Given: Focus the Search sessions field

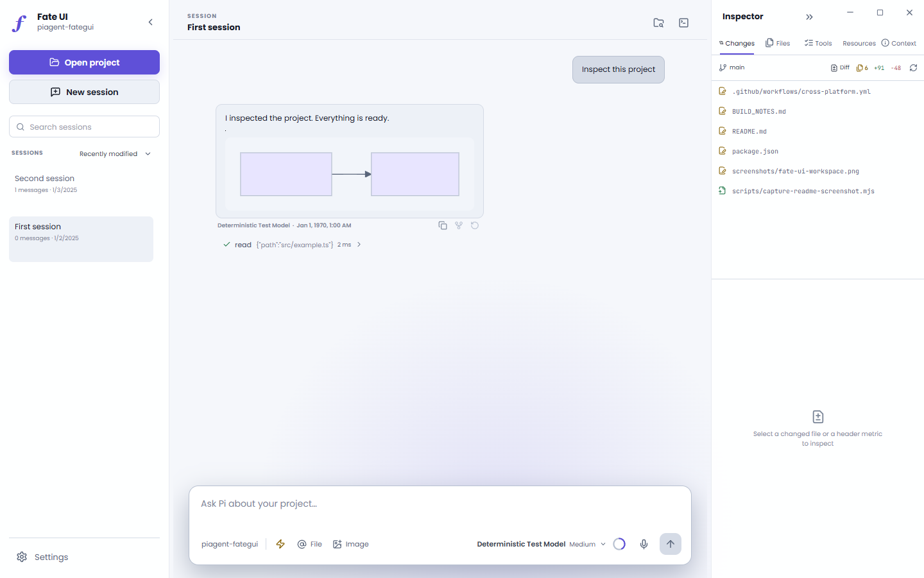Looking at the screenshot, I should [x=84, y=127].
